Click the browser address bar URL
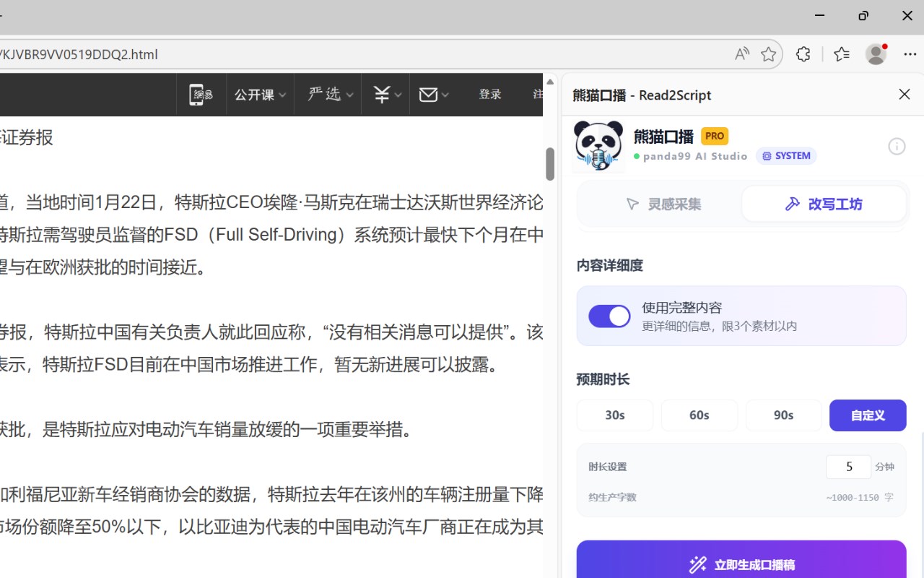 tap(79, 54)
